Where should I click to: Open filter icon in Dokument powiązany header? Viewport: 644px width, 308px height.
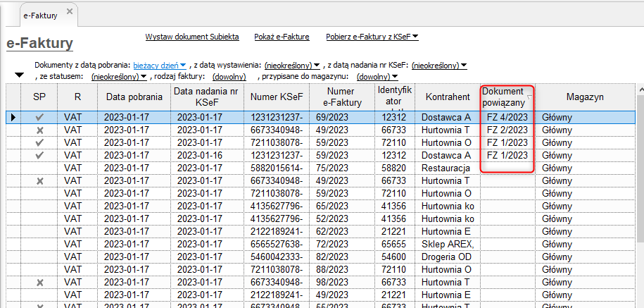(529, 97)
